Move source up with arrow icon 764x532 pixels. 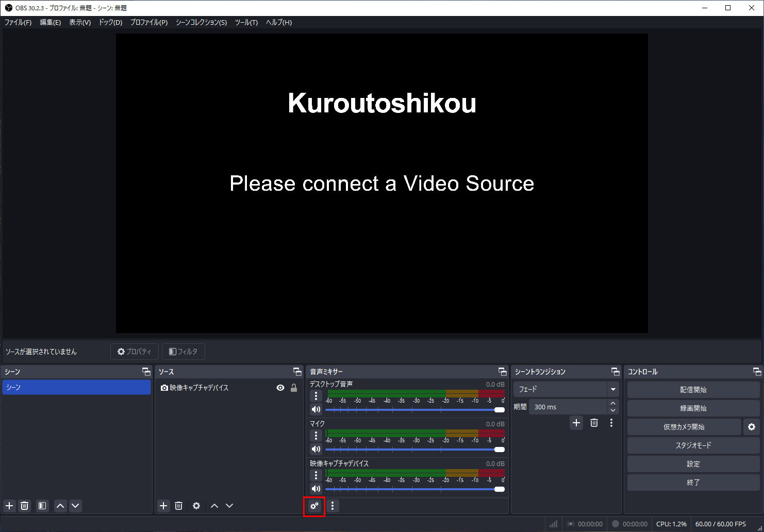[214, 506]
